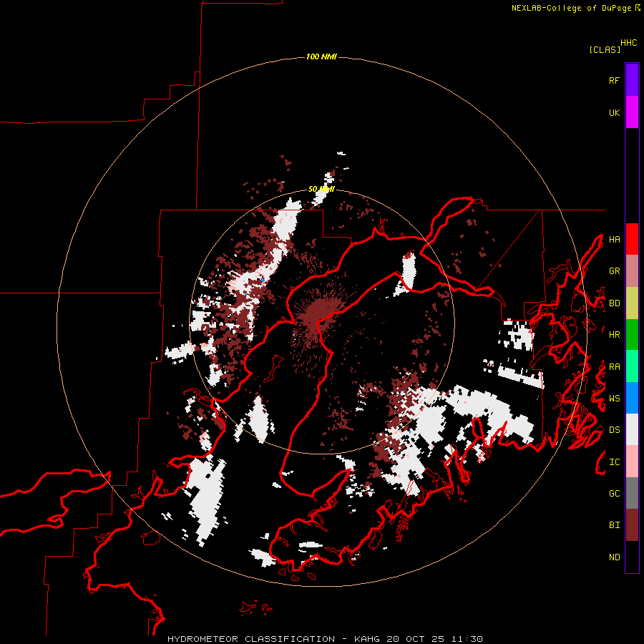Image resolution: width=644 pixels, height=644 pixels.
Task: Click the BI legend label
Action: pyautogui.click(x=614, y=525)
